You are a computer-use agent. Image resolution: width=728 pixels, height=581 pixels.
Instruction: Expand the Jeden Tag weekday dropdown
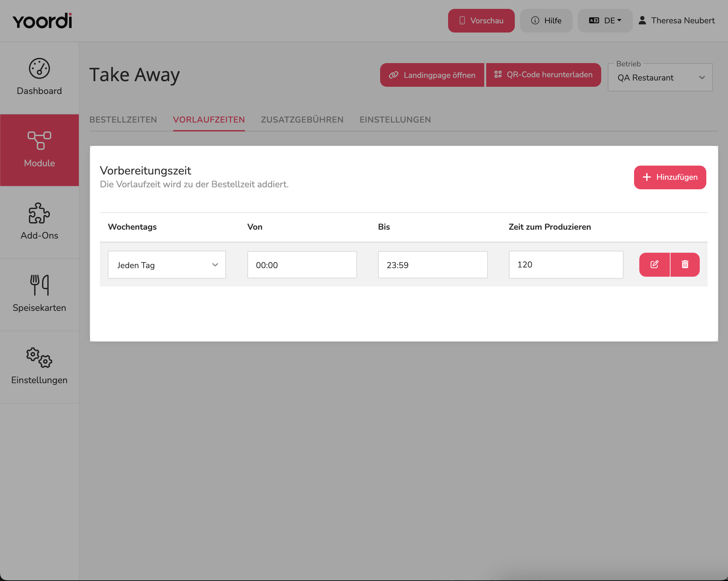click(x=167, y=265)
